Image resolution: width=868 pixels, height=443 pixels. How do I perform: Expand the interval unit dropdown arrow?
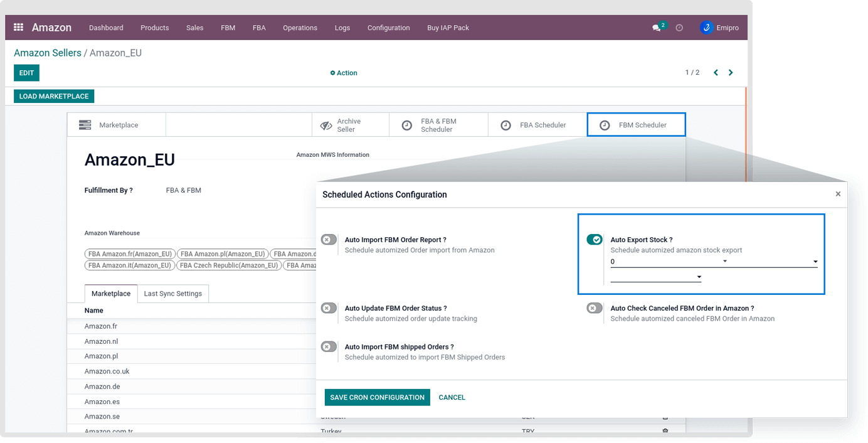pyautogui.click(x=815, y=262)
